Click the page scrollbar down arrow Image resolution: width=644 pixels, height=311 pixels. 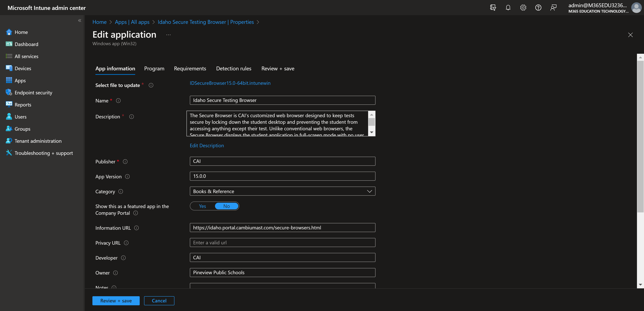pos(640,285)
